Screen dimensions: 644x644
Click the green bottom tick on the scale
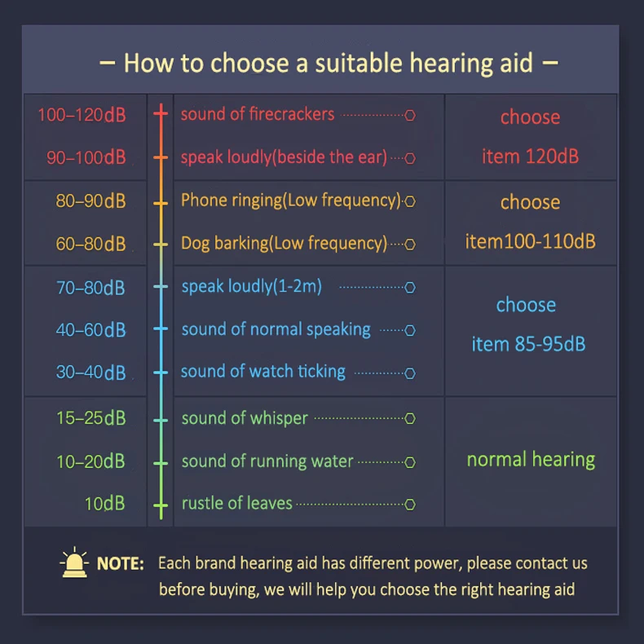click(x=161, y=506)
